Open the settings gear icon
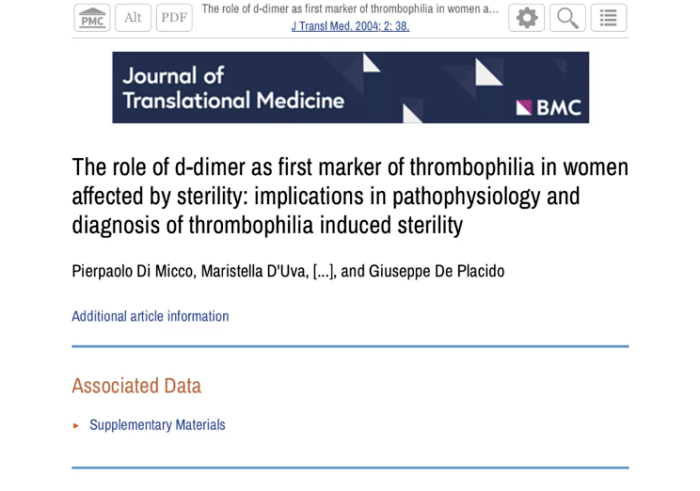 527,18
